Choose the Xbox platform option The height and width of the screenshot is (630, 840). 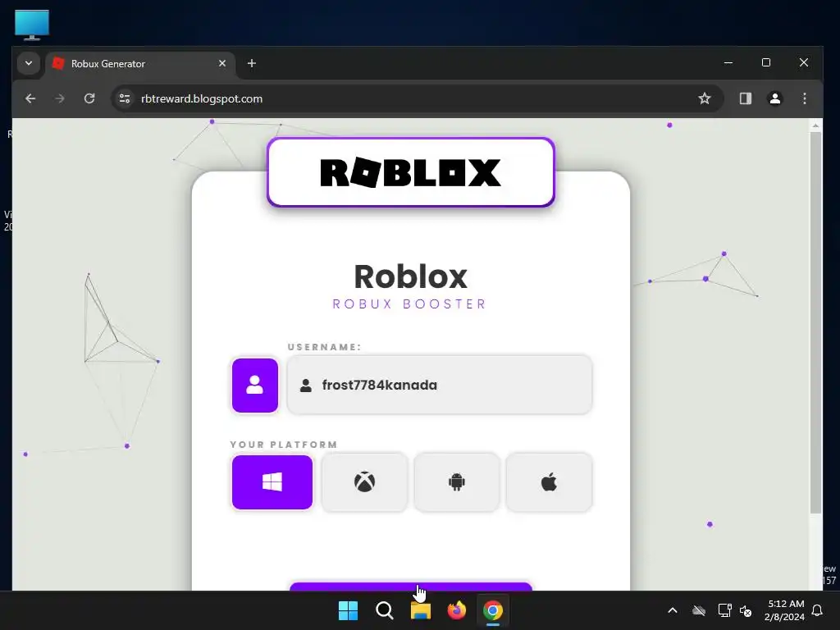click(364, 482)
